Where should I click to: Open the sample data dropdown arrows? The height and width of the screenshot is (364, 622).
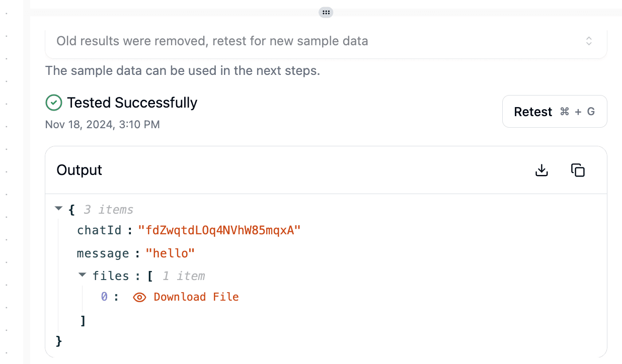(589, 41)
